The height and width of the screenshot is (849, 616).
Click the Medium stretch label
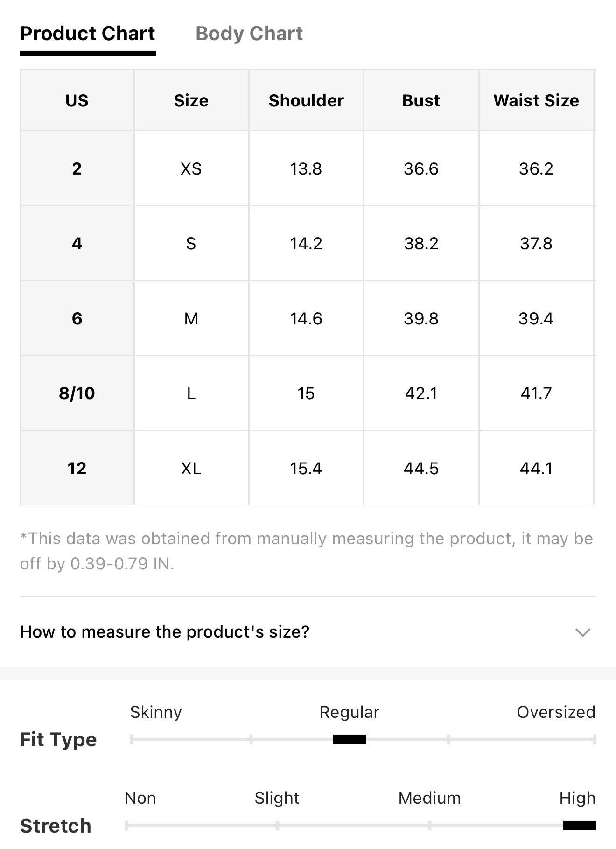[429, 798]
